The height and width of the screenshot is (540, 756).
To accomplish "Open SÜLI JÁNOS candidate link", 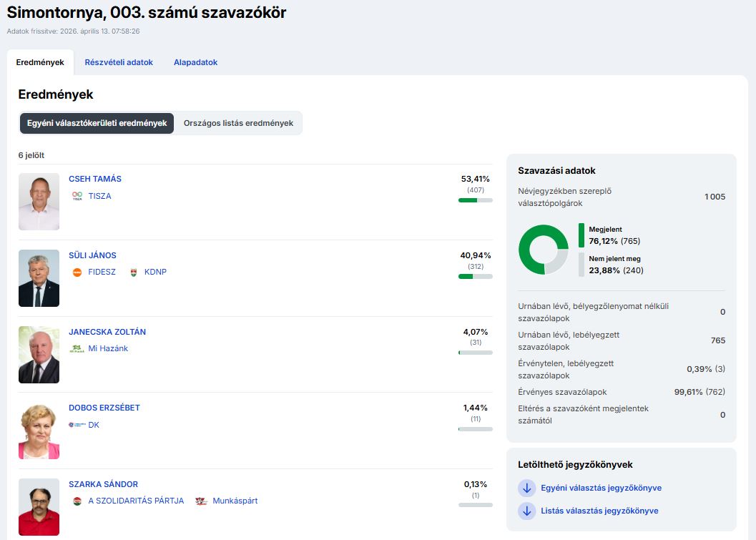I will (x=92, y=255).
